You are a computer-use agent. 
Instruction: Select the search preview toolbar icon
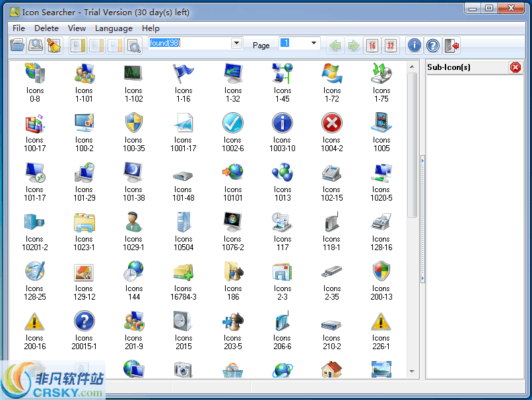133,45
